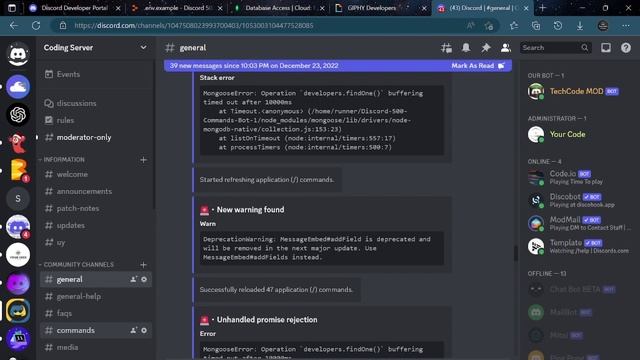Go back in the browser
Viewport: 640px width, 360px height.
tap(14, 25)
